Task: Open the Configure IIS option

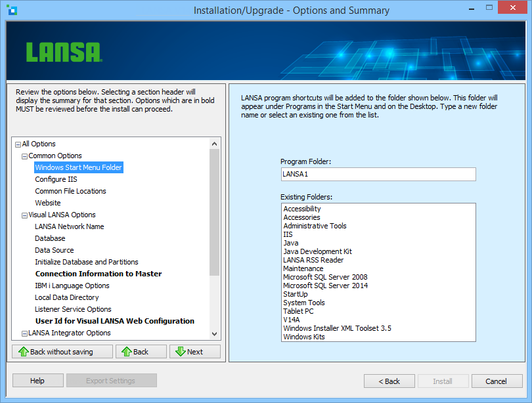Action: click(x=56, y=179)
